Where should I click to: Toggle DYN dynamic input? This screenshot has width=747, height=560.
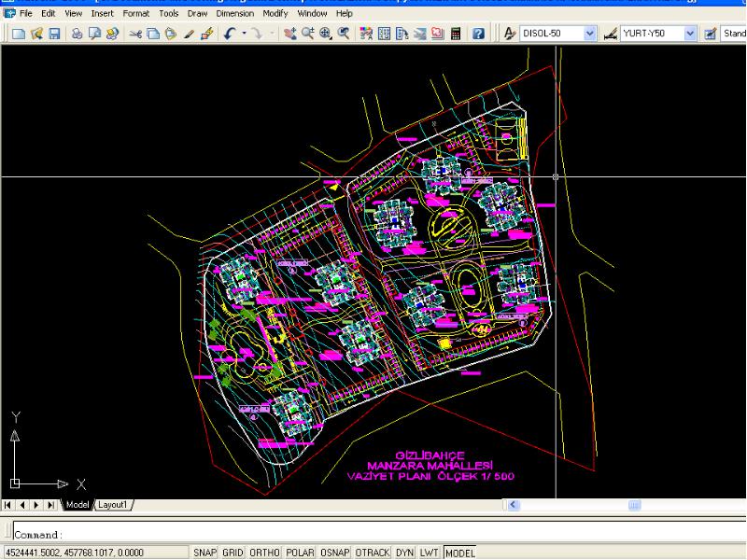pyautogui.click(x=405, y=553)
